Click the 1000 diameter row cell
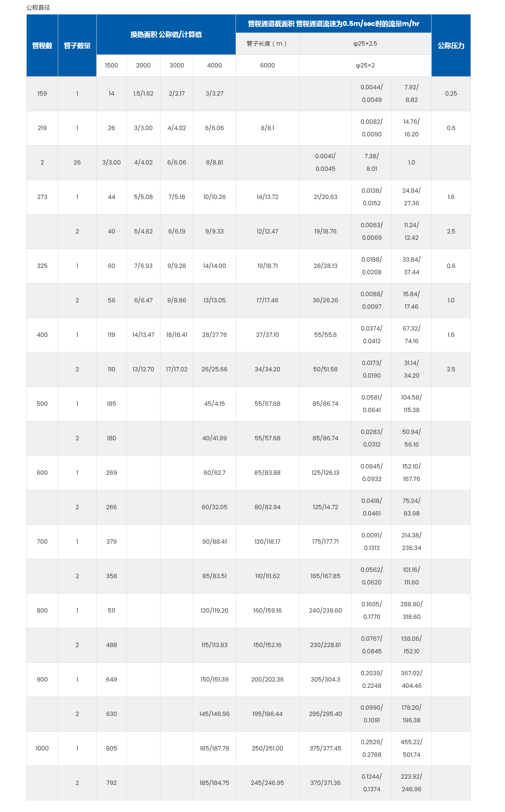This screenshot has height=812, width=505. (42, 748)
